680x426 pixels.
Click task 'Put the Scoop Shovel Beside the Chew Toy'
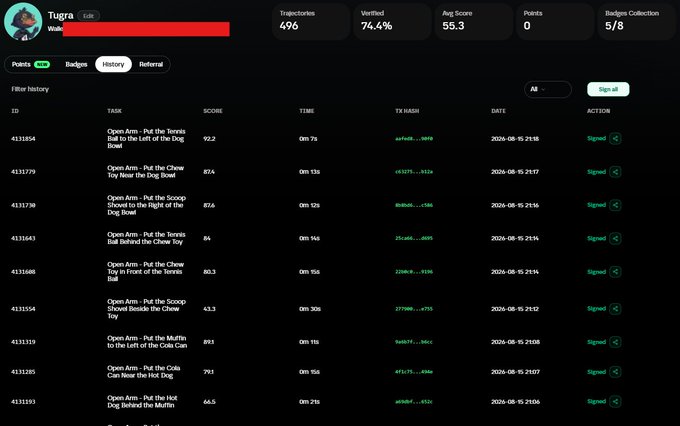147,308
